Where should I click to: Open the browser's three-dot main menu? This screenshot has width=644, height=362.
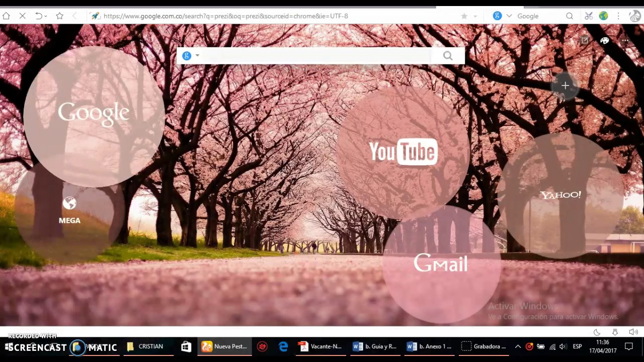point(618,16)
